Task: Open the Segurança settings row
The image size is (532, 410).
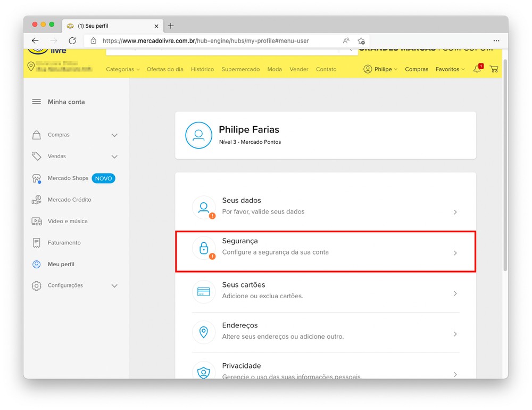Action: [x=325, y=252]
